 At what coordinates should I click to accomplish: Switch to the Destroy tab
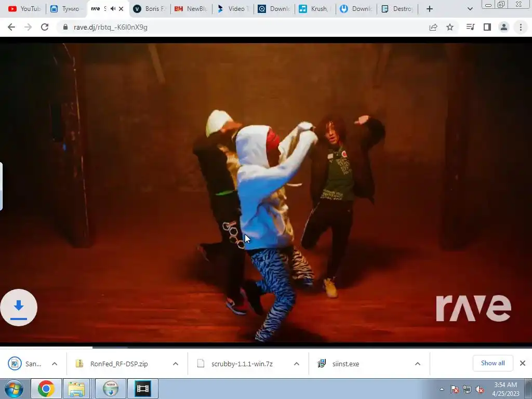click(x=397, y=9)
